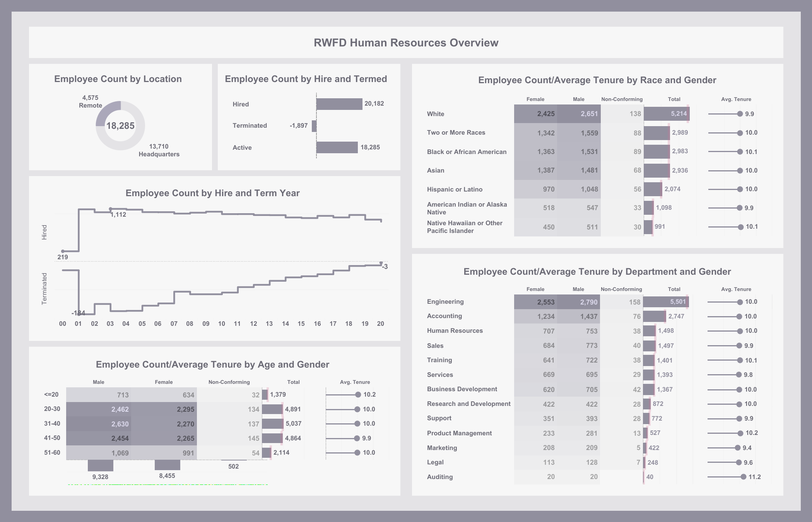812x522 pixels.
Task: Click the Engineering total bar 5,501
Action: [665, 302]
